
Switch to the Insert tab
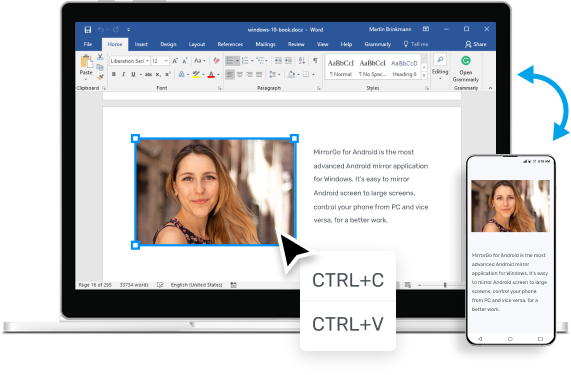tap(141, 44)
